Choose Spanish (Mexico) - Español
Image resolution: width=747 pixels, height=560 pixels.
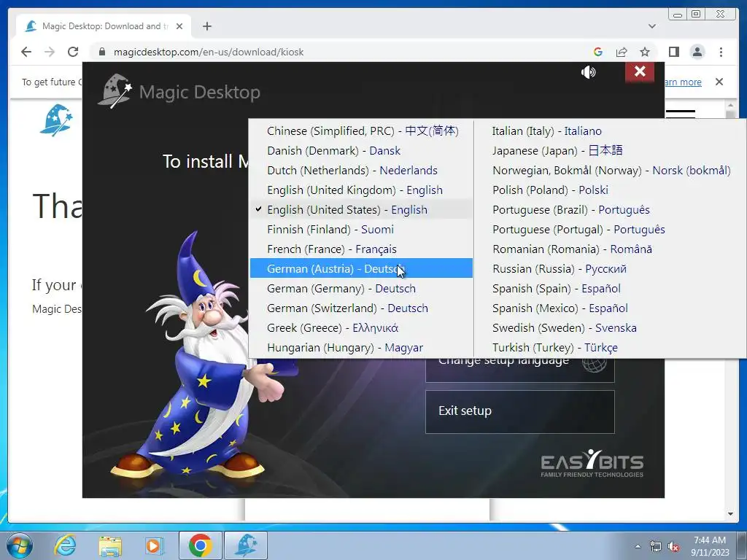pyautogui.click(x=611, y=308)
